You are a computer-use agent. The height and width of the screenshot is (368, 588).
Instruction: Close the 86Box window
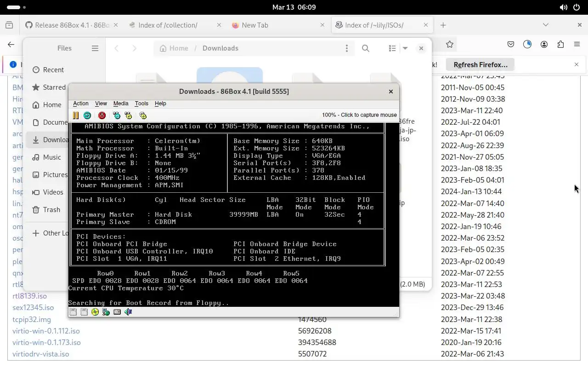tap(391, 92)
